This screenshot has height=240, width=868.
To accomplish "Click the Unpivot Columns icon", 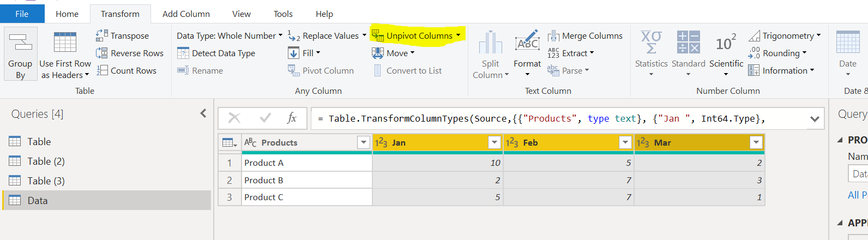I will (377, 35).
